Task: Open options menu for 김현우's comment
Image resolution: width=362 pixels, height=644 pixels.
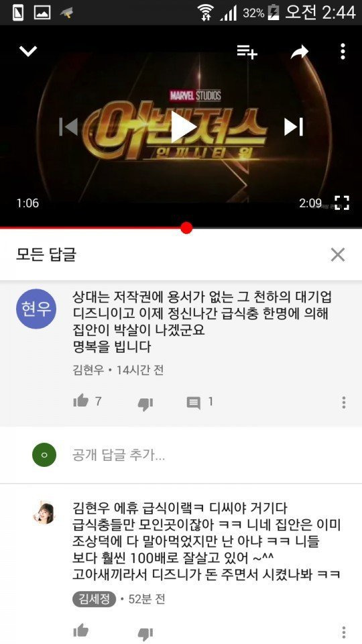Action: [x=343, y=402]
